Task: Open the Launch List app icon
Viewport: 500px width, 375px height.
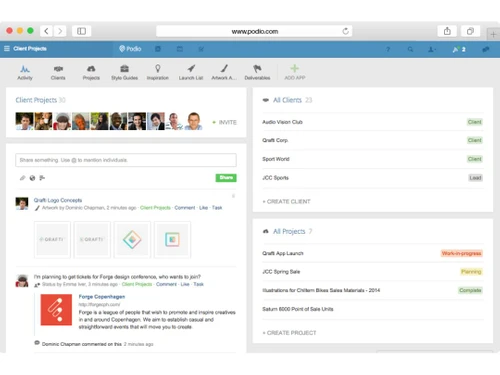Action: [191, 72]
